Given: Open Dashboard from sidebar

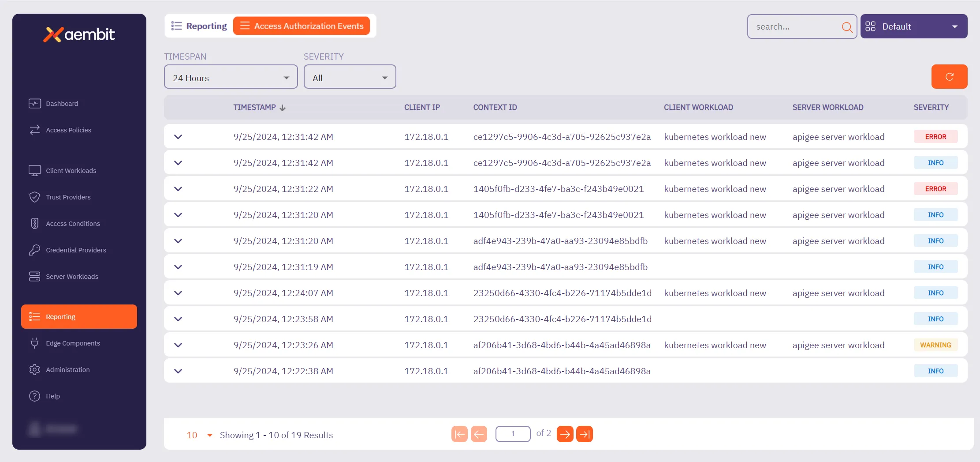Looking at the screenshot, I should 62,104.
